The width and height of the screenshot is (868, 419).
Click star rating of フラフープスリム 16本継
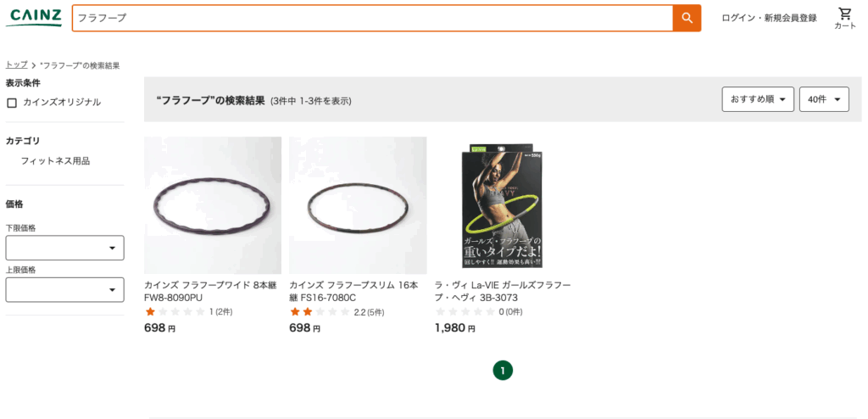tap(320, 312)
